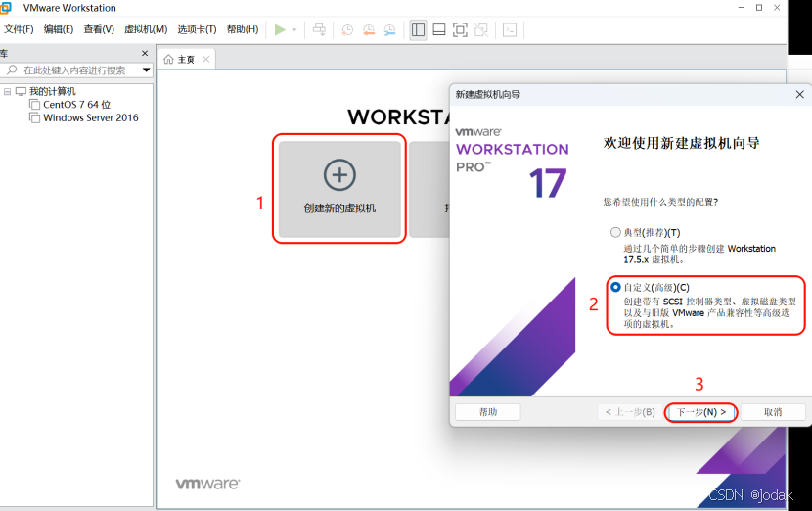Screen dimensions: 812x511
Task: Close the 主页 tab
Action: [206, 59]
